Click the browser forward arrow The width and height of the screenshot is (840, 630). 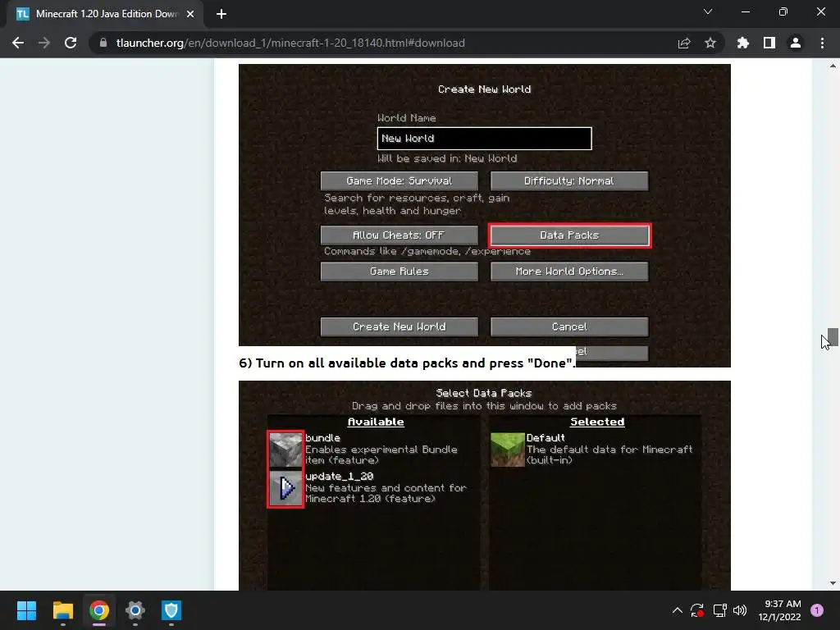pos(44,43)
